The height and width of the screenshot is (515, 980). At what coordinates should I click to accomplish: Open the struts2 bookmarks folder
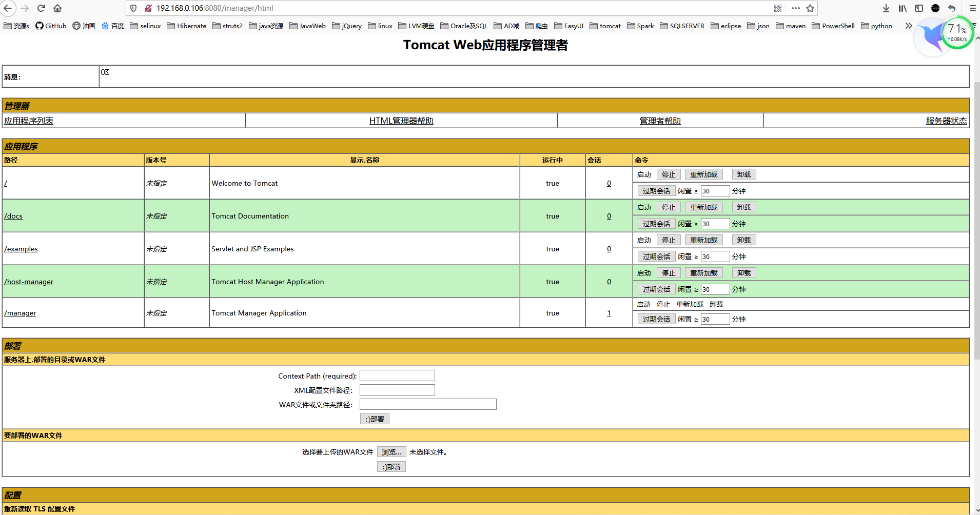coord(228,26)
